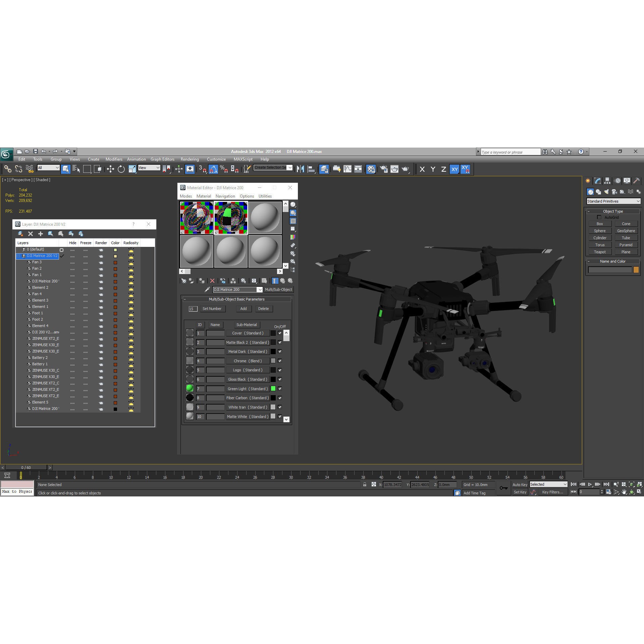This screenshot has height=644, width=644.
Task: Click the Navigation menu in Material Editor
Action: click(225, 196)
